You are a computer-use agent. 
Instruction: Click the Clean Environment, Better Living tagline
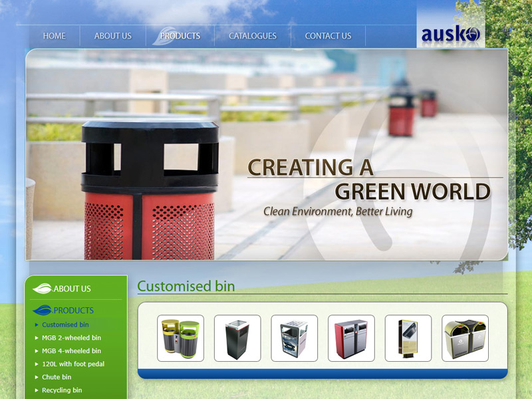click(x=338, y=211)
